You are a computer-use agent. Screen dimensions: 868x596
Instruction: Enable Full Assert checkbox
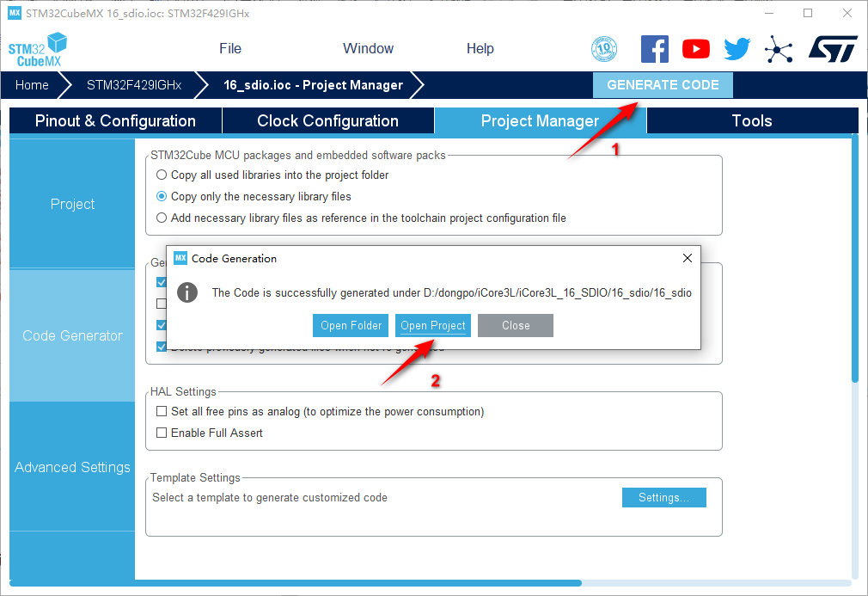(x=162, y=433)
